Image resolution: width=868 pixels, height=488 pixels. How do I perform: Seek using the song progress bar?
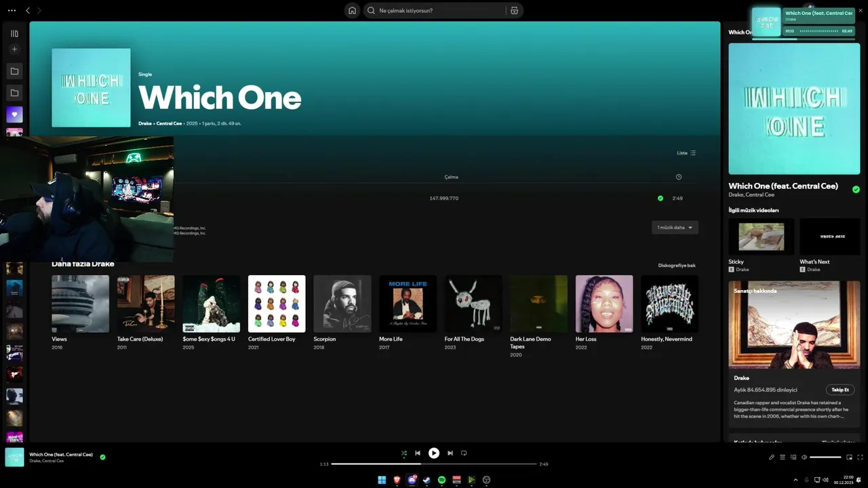coord(434,464)
